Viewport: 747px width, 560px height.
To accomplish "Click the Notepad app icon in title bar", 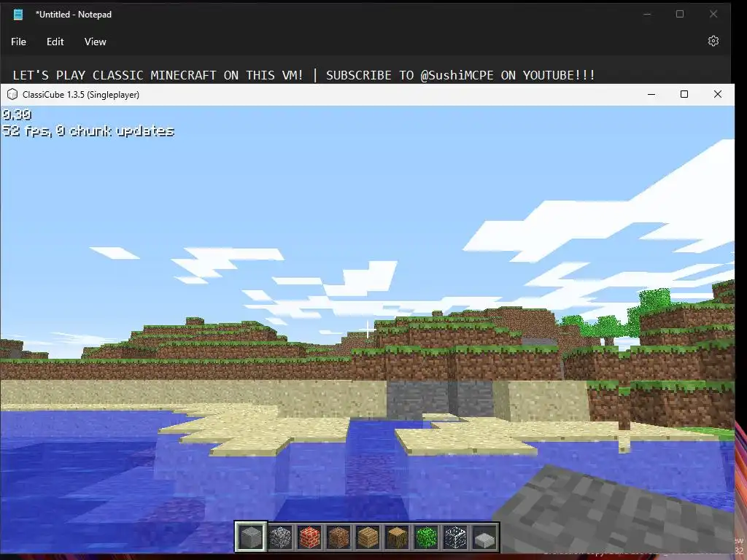I will tap(18, 15).
